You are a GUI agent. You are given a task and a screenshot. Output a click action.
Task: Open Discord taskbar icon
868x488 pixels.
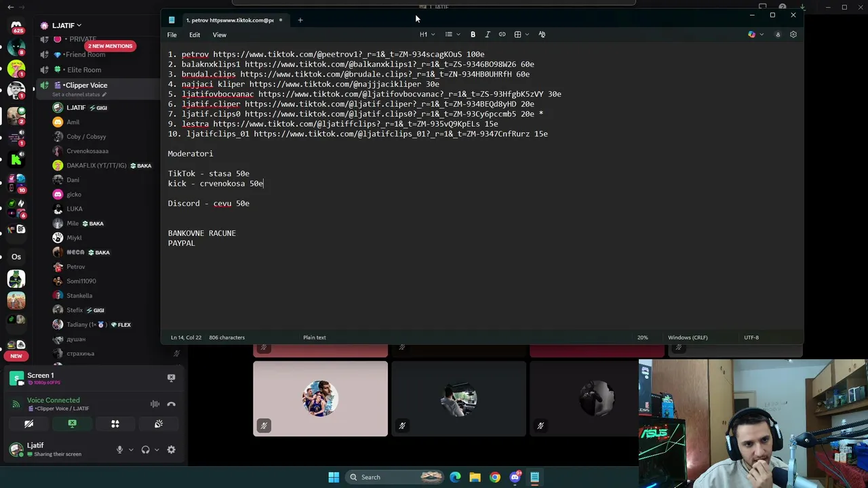point(515,477)
